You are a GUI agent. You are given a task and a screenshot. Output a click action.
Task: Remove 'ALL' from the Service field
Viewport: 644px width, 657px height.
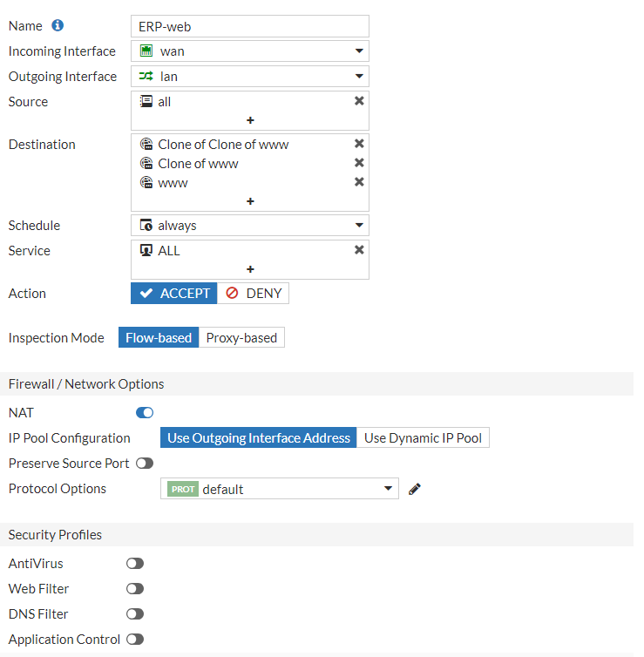359,250
